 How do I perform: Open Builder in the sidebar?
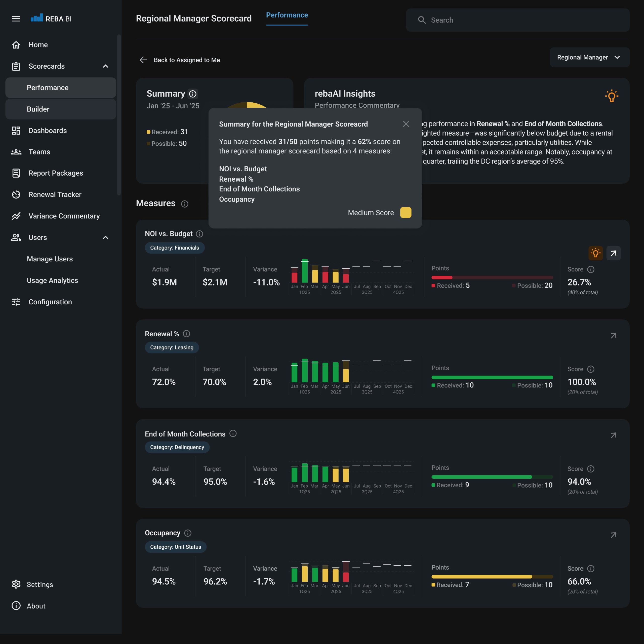61,109
